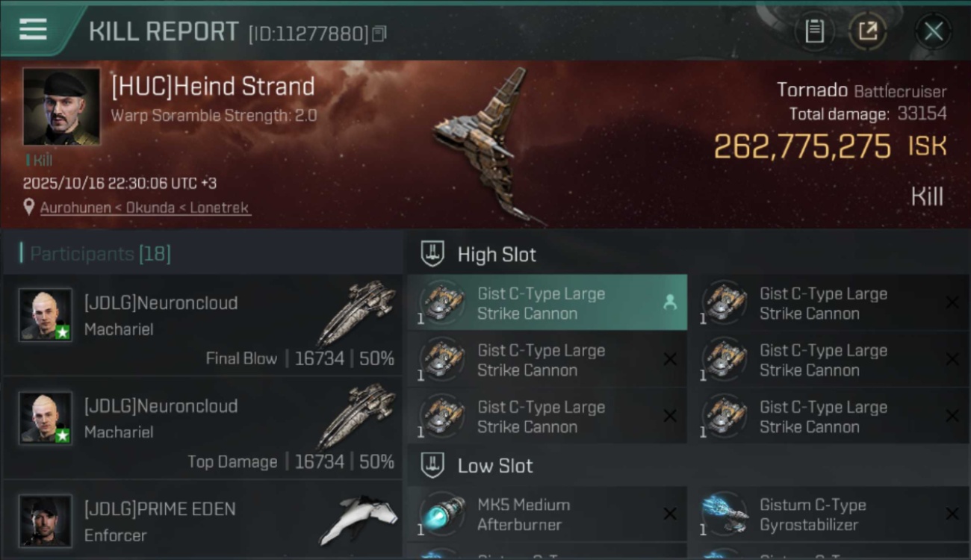971x560 pixels.
Task: Open the hamburger menu
Action: coord(33,30)
